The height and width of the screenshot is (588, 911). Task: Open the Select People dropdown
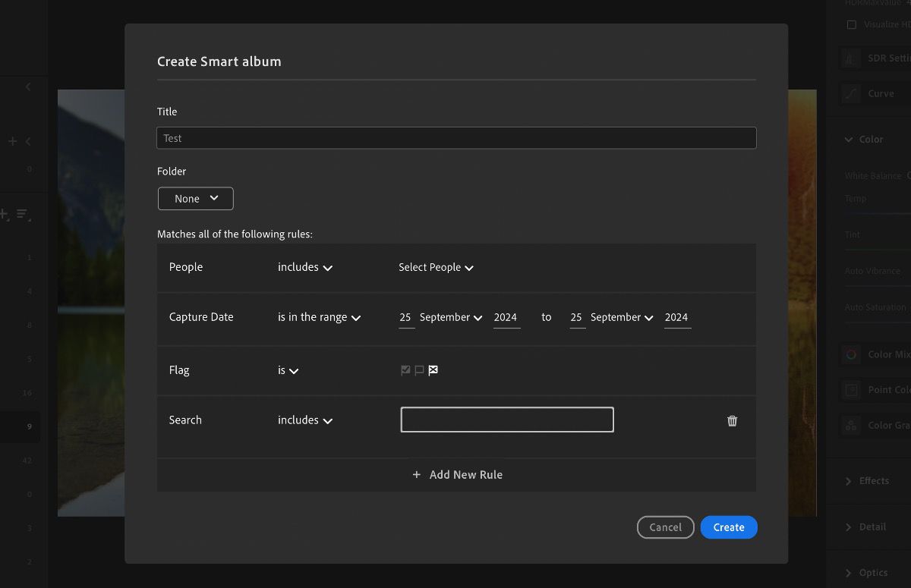[435, 267]
